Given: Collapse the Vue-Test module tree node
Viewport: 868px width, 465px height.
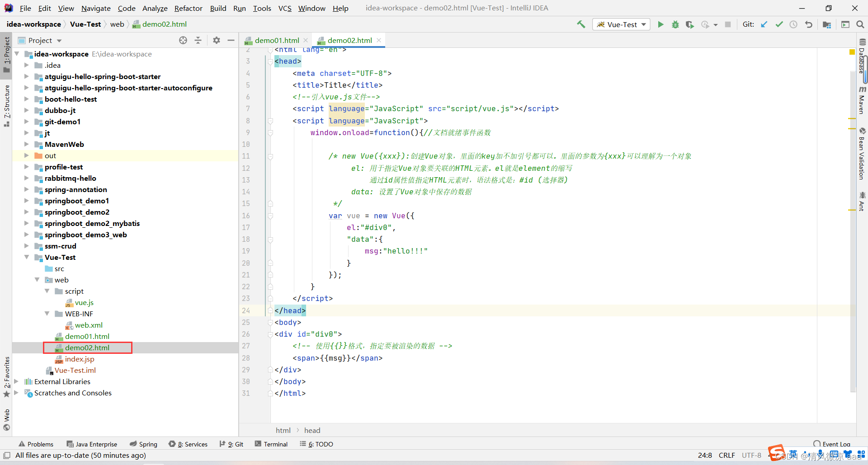Looking at the screenshot, I should click(x=27, y=257).
